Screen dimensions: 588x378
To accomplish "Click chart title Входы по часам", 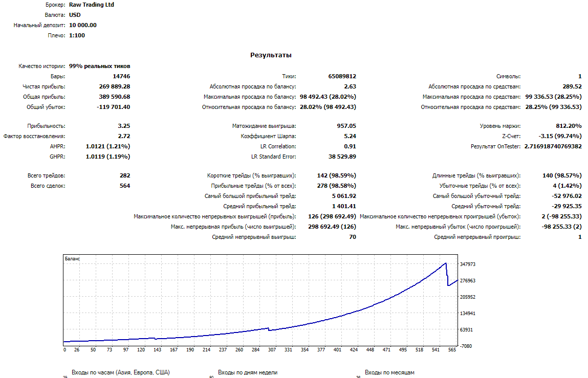I will [x=120, y=372].
